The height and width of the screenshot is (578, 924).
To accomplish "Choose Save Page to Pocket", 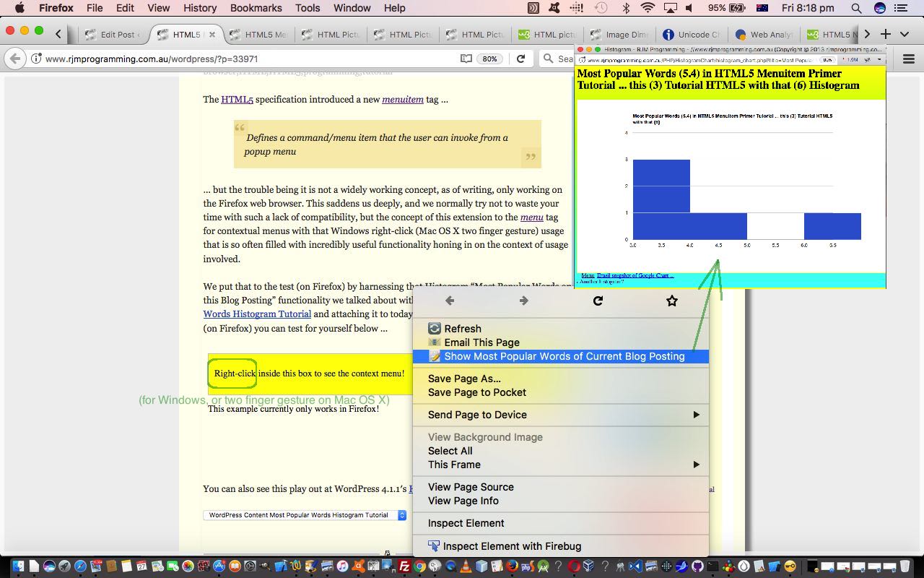I will pos(560,392).
